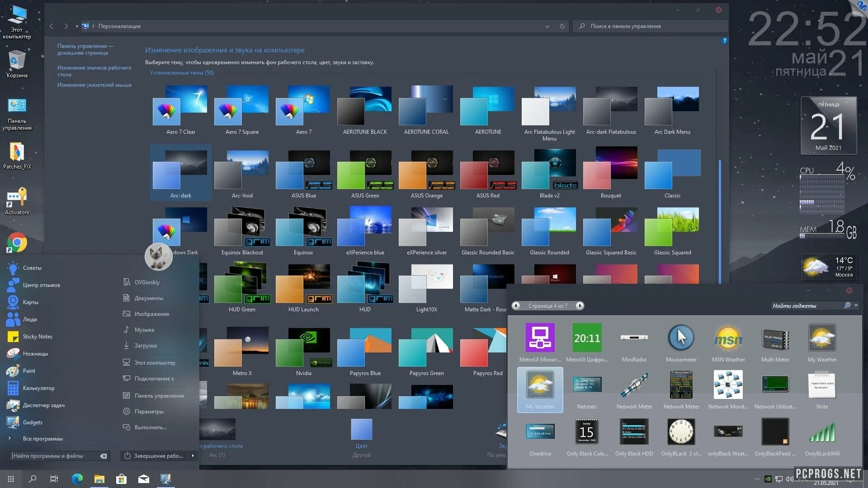Select the Bouquet theme
Viewport: 868px width, 488px height.
pos(611,174)
